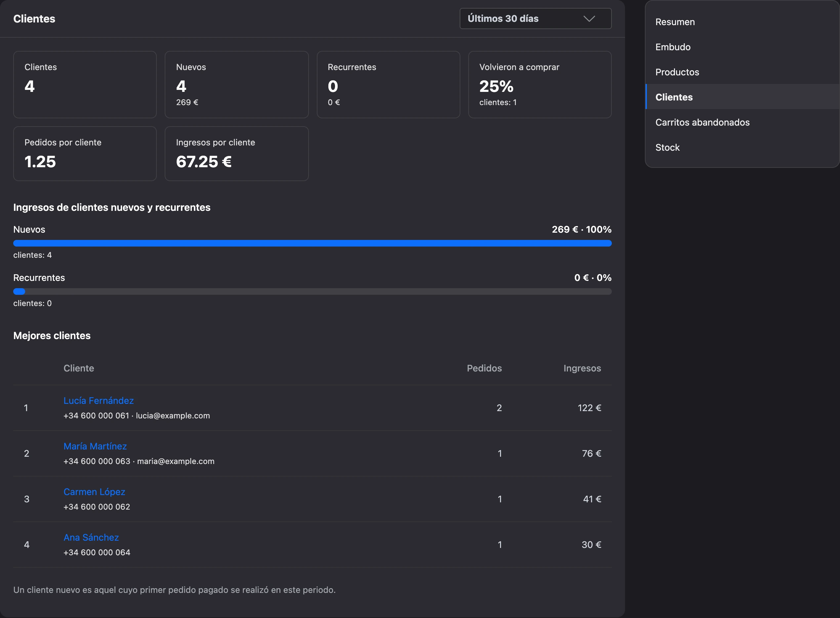Click the Ingresos column header
Image resolution: width=840 pixels, height=618 pixels.
pyautogui.click(x=582, y=368)
